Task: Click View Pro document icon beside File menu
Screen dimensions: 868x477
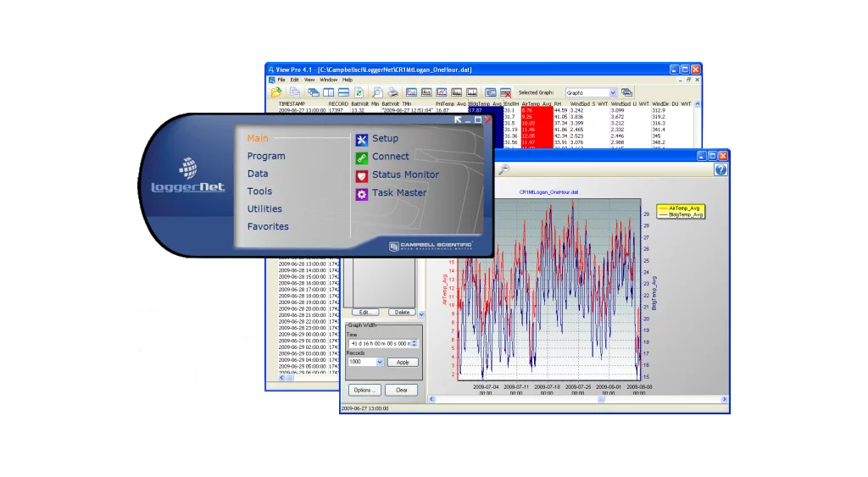Action: click(x=271, y=80)
